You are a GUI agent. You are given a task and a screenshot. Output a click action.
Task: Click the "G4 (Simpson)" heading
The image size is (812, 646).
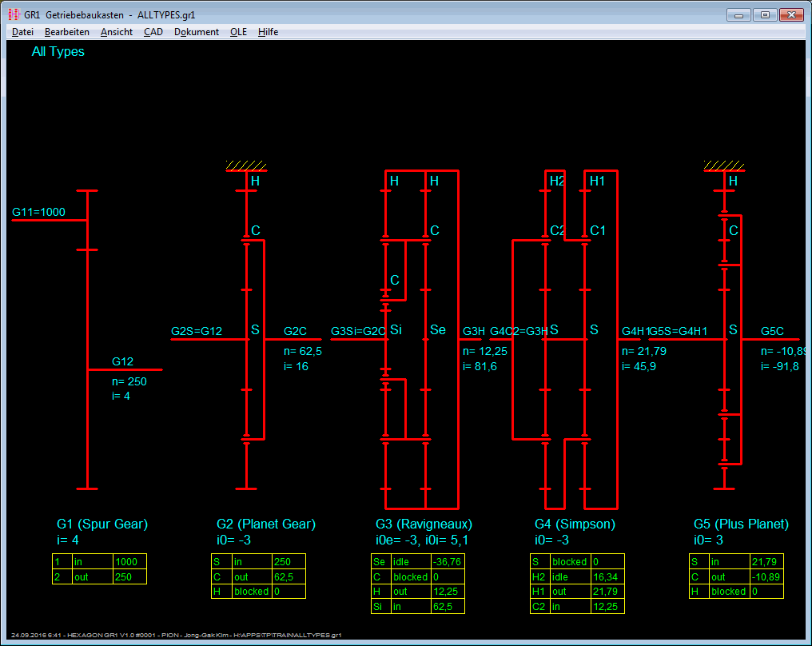(575, 524)
